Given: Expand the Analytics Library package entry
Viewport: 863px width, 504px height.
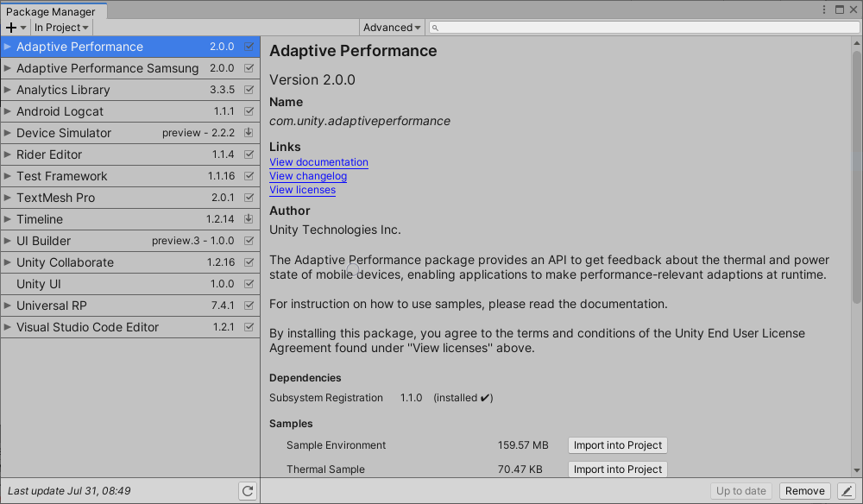Looking at the screenshot, I should pos(9,90).
